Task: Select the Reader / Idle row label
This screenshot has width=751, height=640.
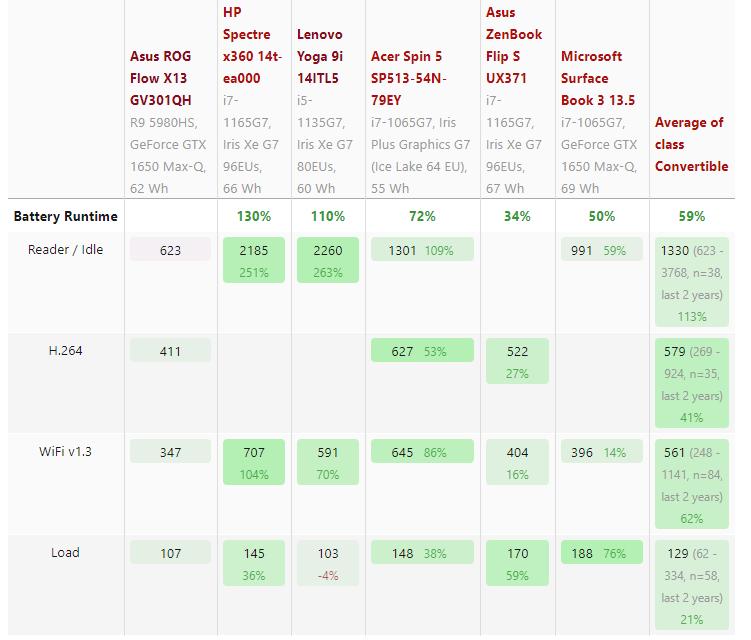Action: [x=65, y=250]
